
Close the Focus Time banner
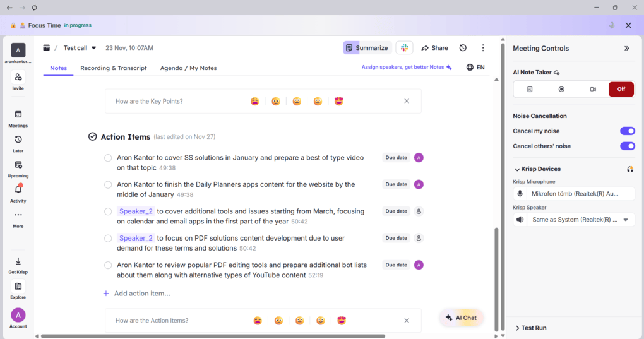click(628, 25)
